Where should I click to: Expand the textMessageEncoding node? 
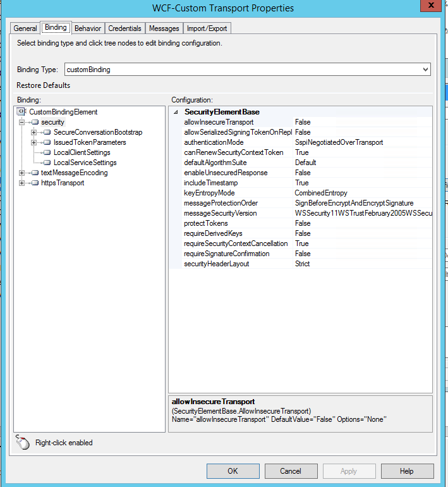pos(21,173)
